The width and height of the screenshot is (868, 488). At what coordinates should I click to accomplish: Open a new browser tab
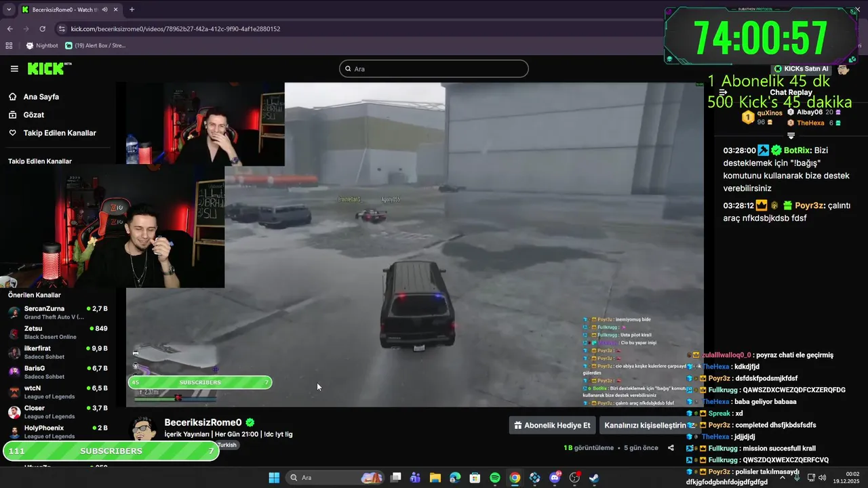(132, 9)
